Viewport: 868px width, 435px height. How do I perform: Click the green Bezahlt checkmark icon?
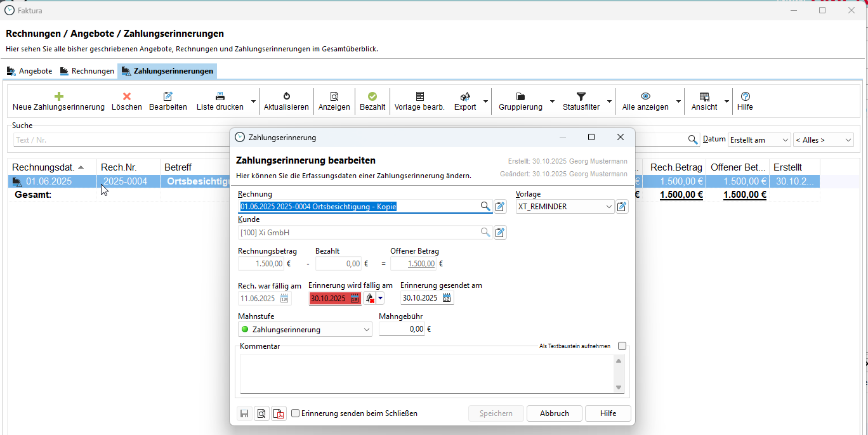point(372,96)
